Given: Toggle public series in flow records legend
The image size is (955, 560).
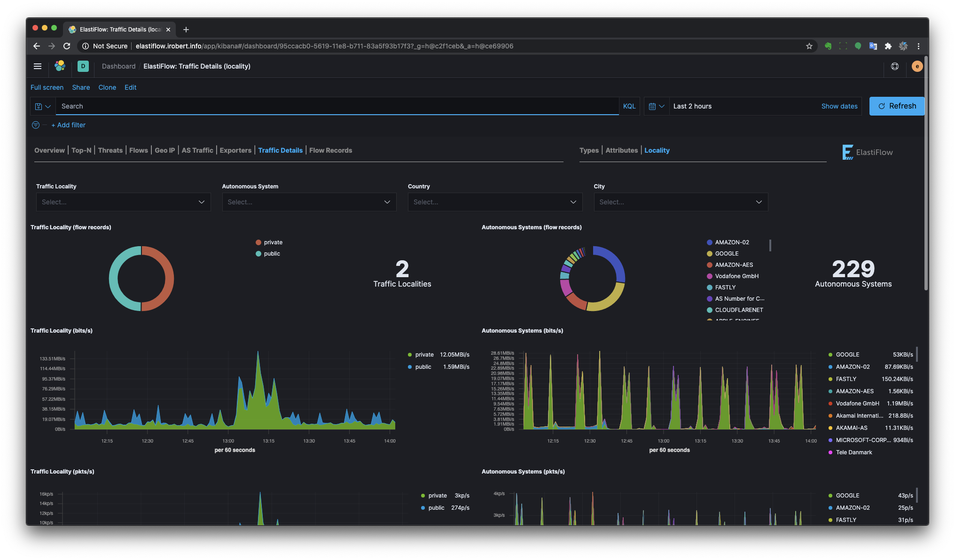Looking at the screenshot, I should point(268,254).
